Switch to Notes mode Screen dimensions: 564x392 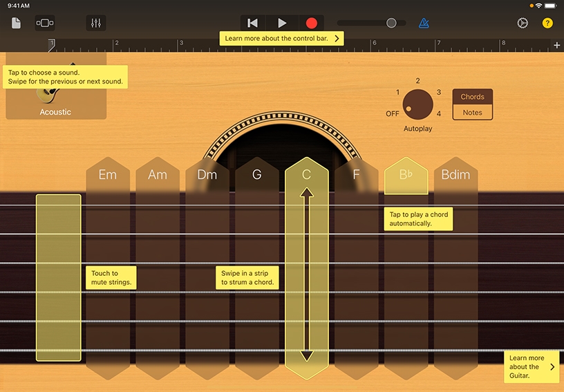tap(473, 113)
